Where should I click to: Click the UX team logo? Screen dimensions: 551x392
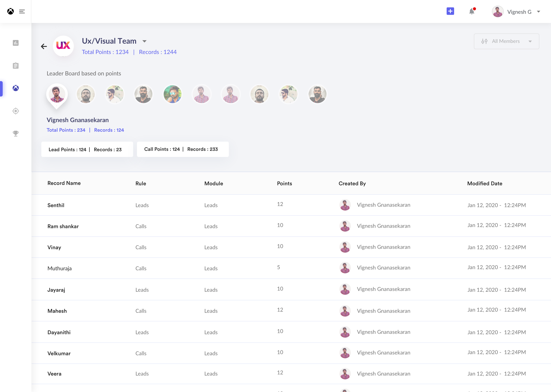click(x=63, y=46)
